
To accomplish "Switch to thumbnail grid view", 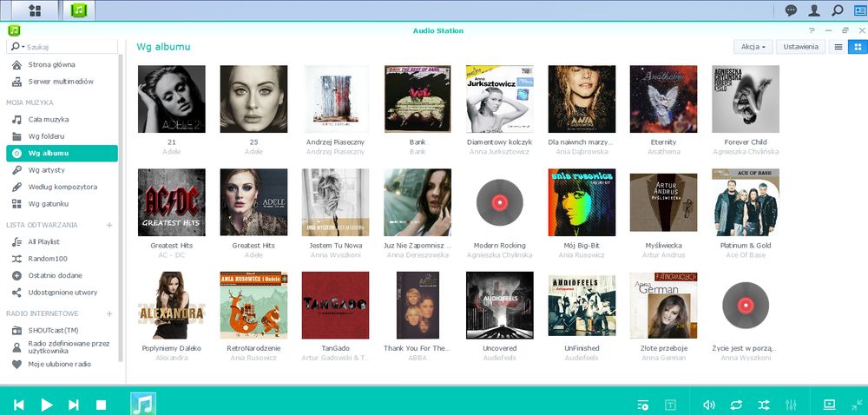I will point(858,47).
